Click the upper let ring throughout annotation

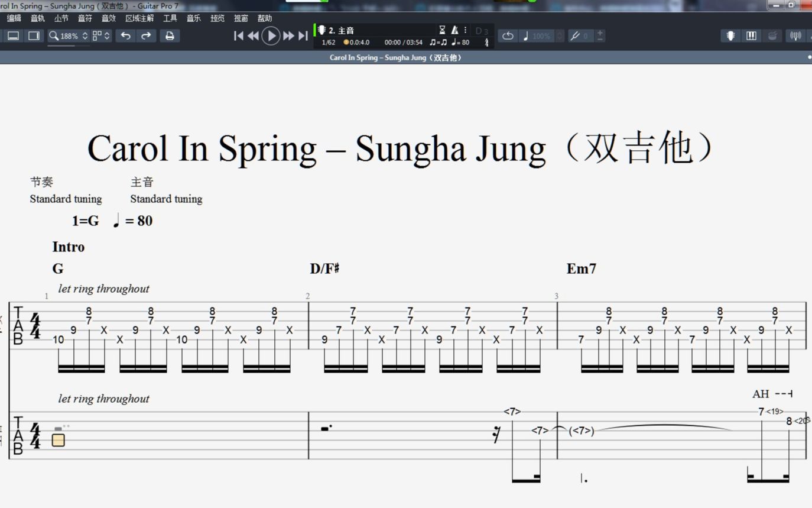pos(103,289)
